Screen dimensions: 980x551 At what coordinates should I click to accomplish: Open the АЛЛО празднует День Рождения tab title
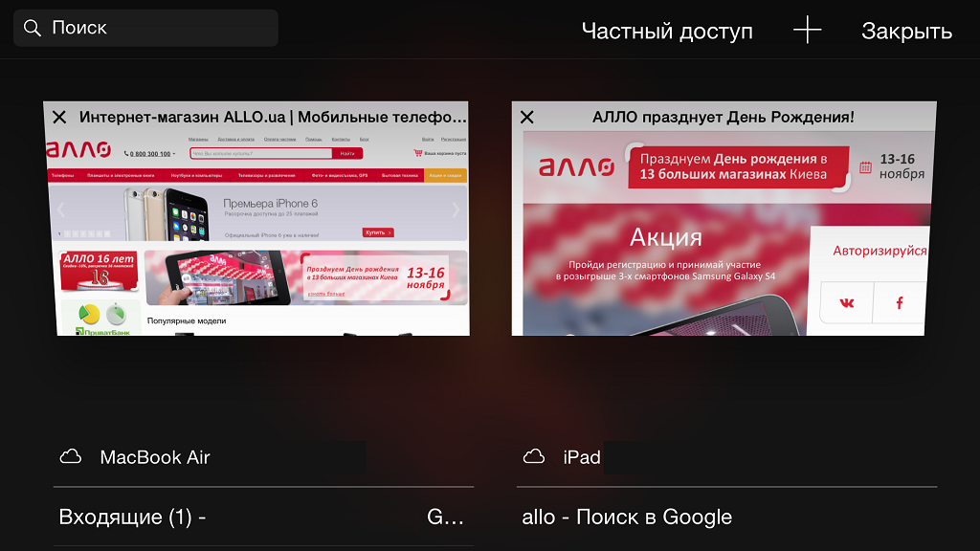[x=724, y=117]
